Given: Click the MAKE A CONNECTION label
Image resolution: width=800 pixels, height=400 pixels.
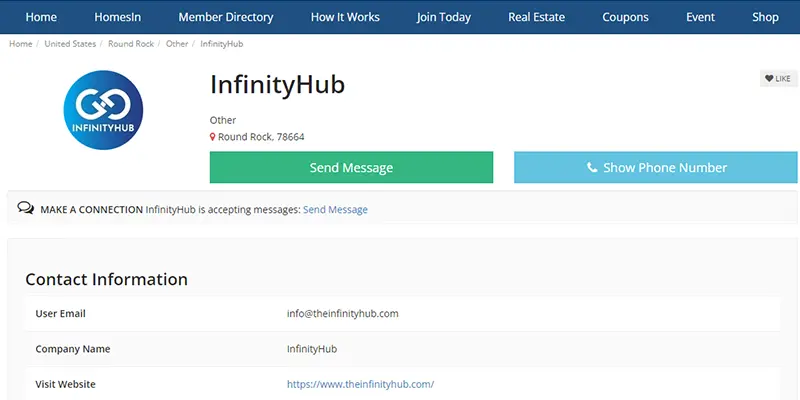Looking at the screenshot, I should 91,210.
